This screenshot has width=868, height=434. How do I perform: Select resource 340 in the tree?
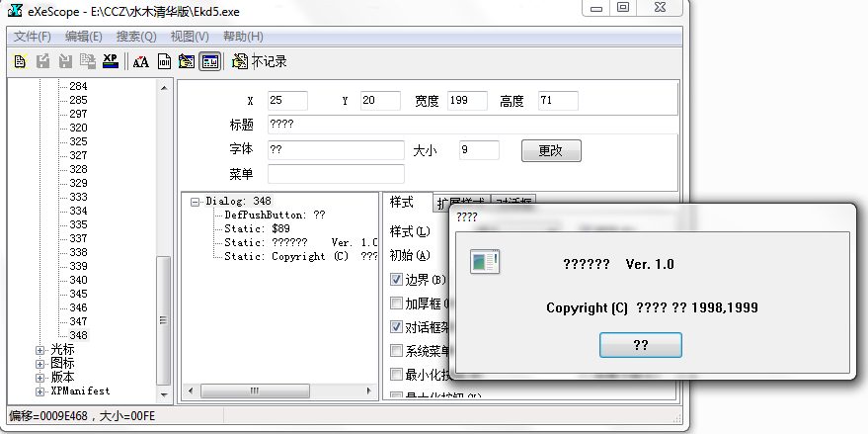[78, 280]
